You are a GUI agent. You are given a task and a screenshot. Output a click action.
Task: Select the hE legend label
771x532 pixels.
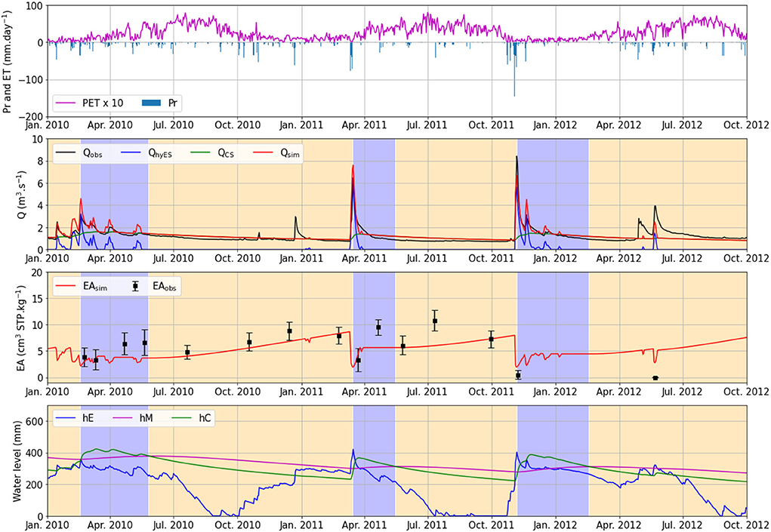pos(88,418)
